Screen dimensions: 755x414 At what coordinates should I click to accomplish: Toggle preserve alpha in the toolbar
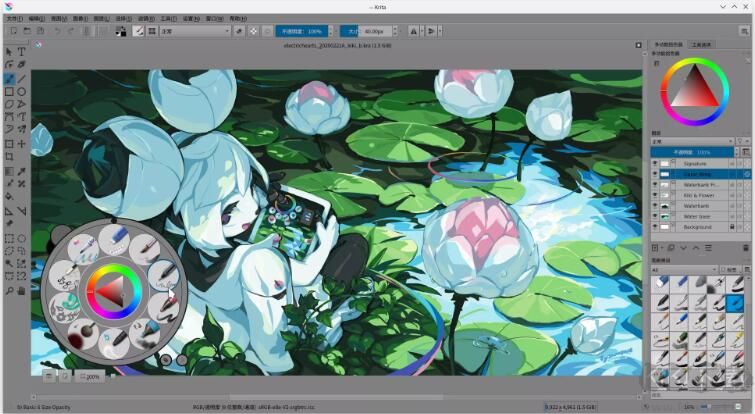[x=253, y=31]
